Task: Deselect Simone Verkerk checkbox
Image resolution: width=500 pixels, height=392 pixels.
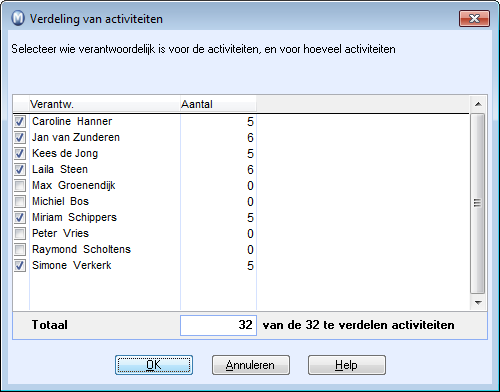Action: [x=20, y=265]
